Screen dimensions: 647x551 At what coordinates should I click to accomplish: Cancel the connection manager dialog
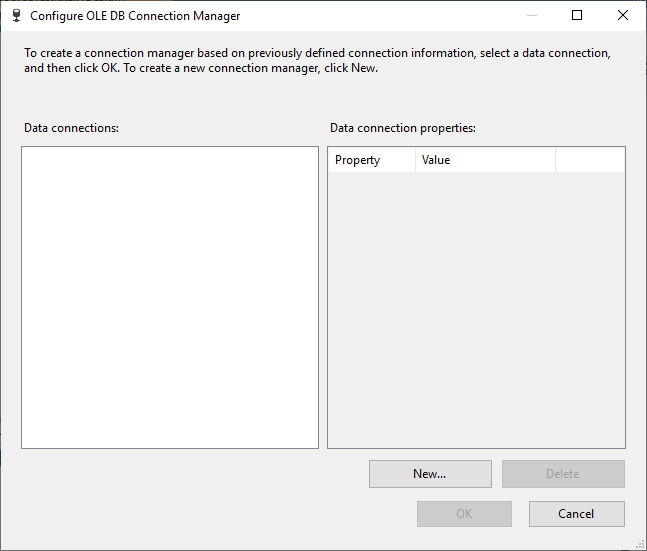pyautogui.click(x=576, y=514)
